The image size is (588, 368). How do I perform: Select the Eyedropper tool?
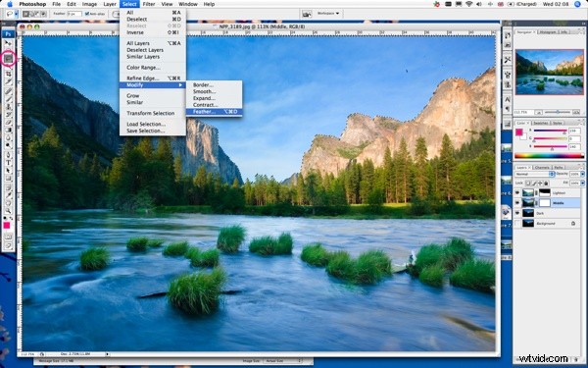click(8, 195)
